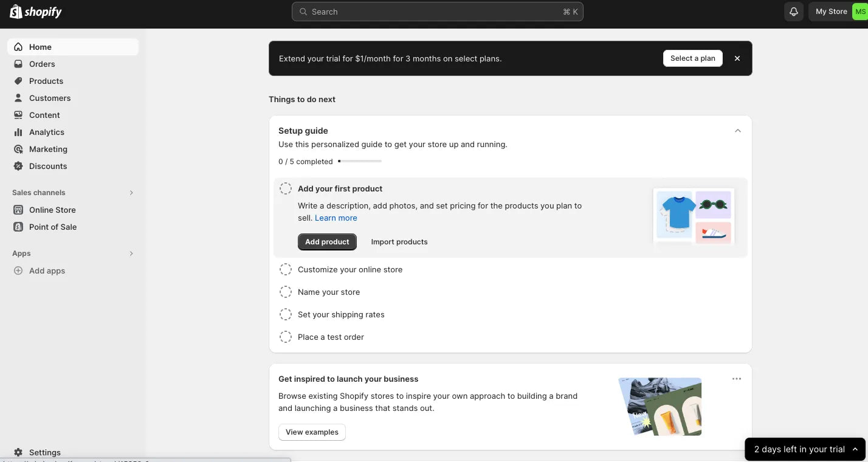The height and width of the screenshot is (462, 868).
Task: Open the Online Store channel
Action: (x=52, y=210)
